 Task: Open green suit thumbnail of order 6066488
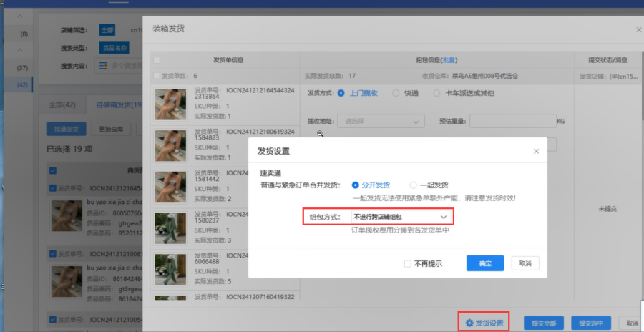[x=170, y=270]
